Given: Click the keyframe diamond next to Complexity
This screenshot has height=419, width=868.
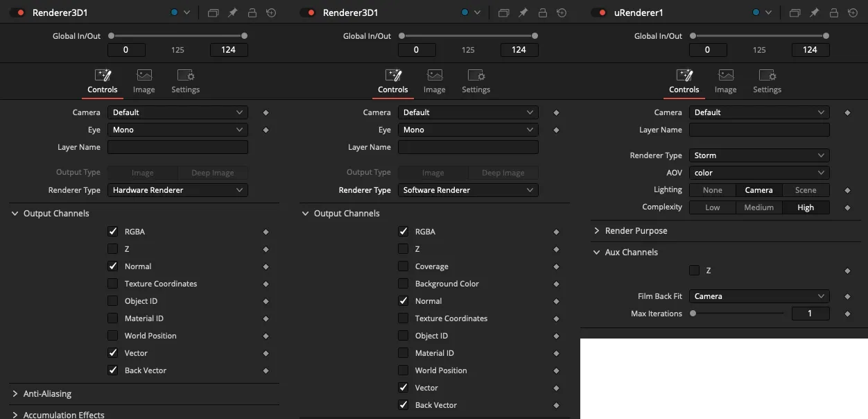Looking at the screenshot, I should (847, 207).
